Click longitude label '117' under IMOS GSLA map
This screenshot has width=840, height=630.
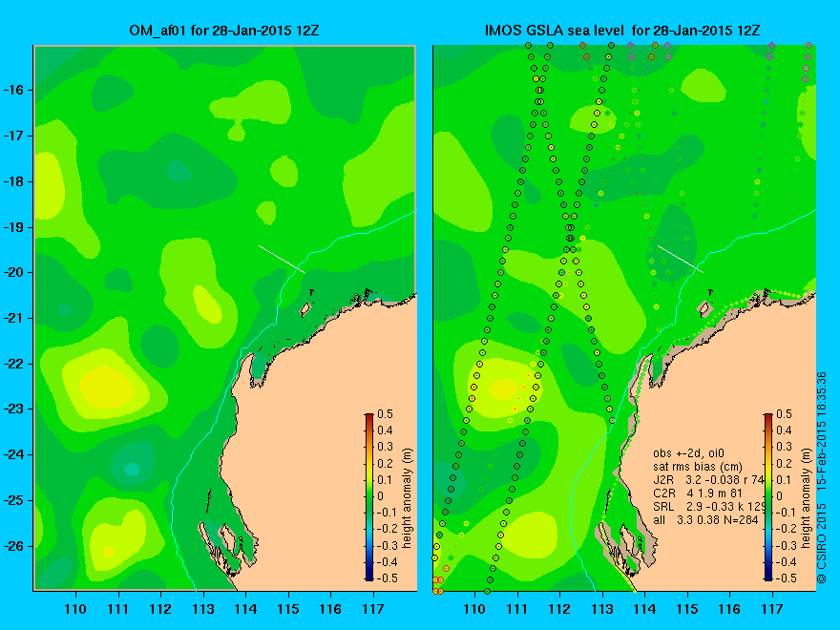click(x=772, y=609)
